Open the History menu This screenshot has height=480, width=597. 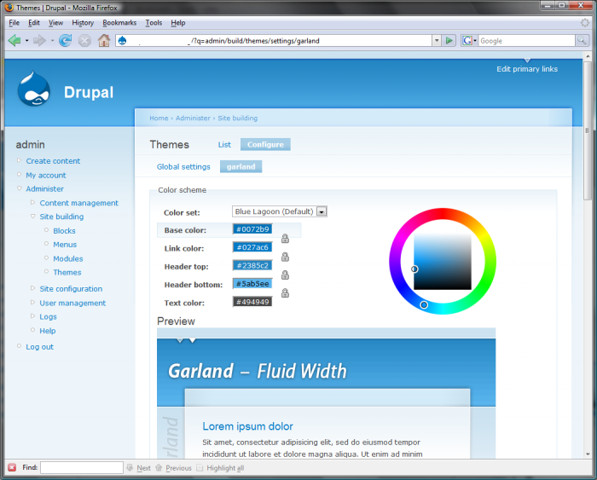83,23
